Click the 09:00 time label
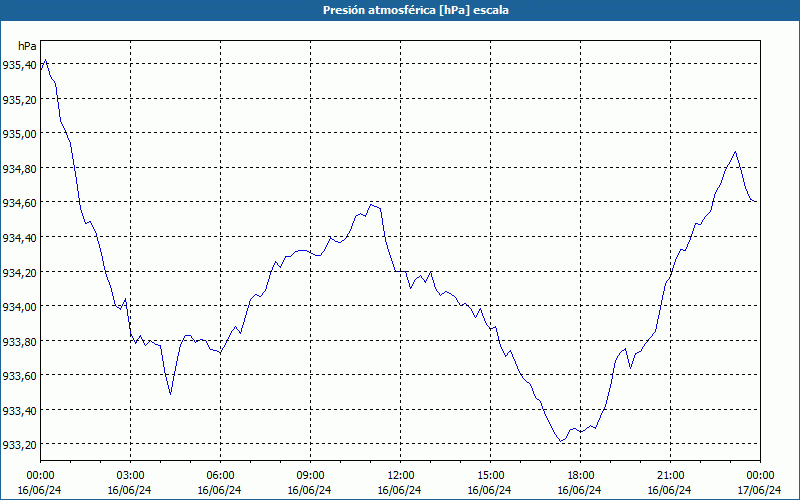 click(x=310, y=476)
